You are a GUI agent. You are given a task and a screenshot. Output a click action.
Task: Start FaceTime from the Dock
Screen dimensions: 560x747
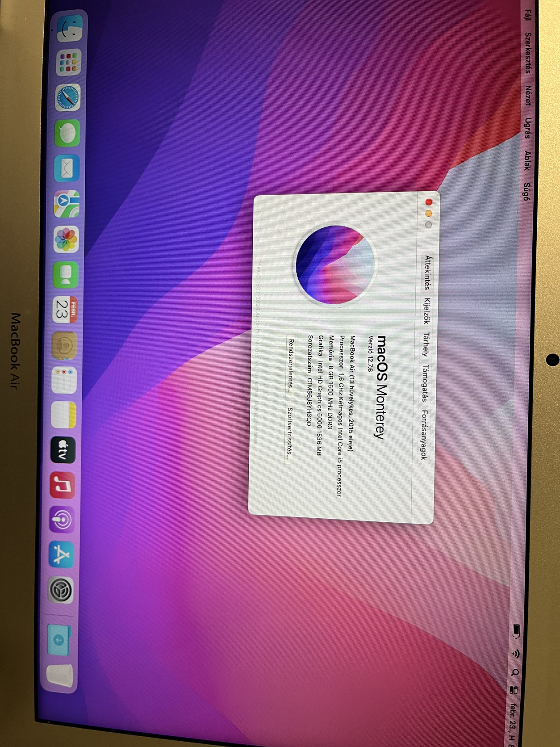66,274
